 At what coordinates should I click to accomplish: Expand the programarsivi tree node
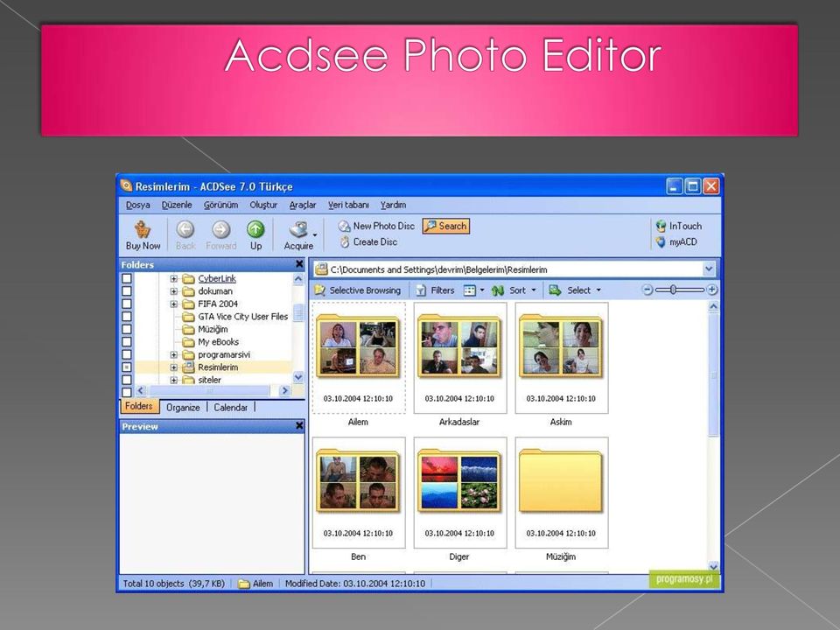(173, 354)
